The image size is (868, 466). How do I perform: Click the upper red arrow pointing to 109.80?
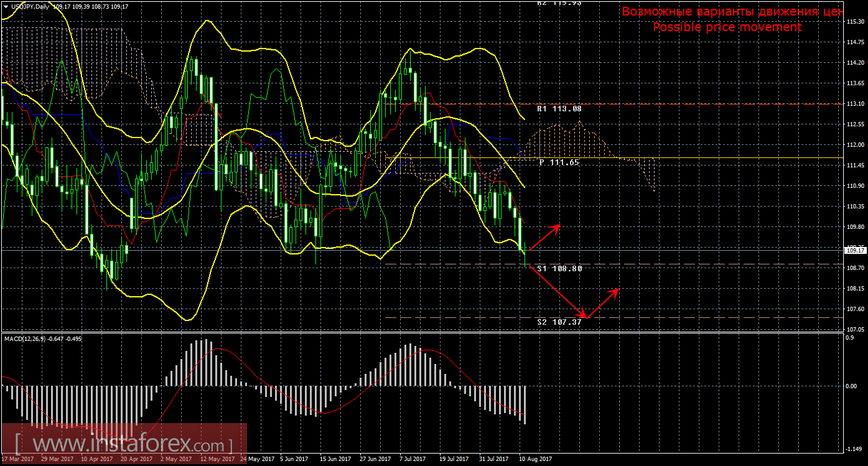(x=546, y=237)
